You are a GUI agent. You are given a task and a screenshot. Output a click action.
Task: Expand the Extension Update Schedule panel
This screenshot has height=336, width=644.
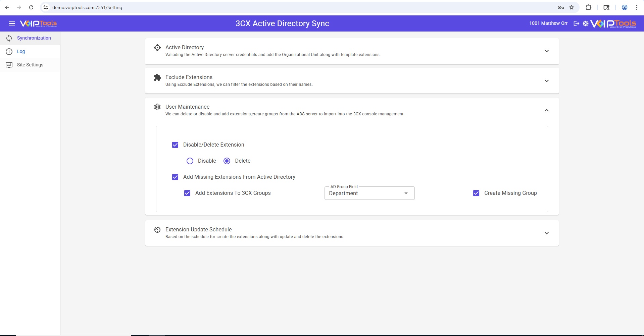click(546, 233)
